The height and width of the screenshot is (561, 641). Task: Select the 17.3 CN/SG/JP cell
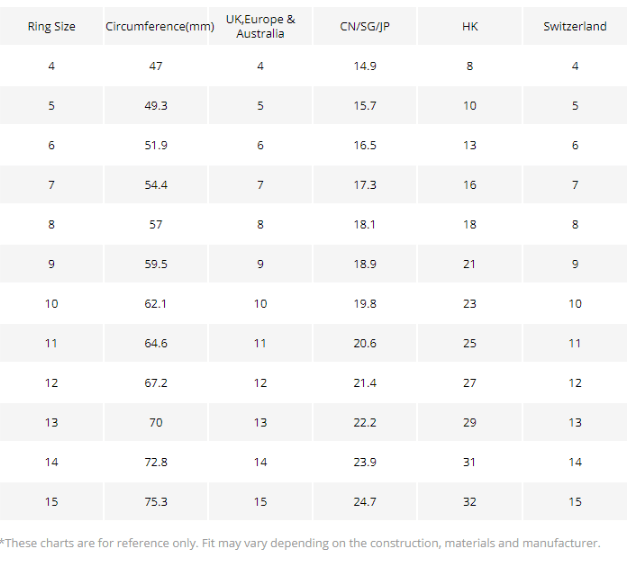tap(364, 185)
